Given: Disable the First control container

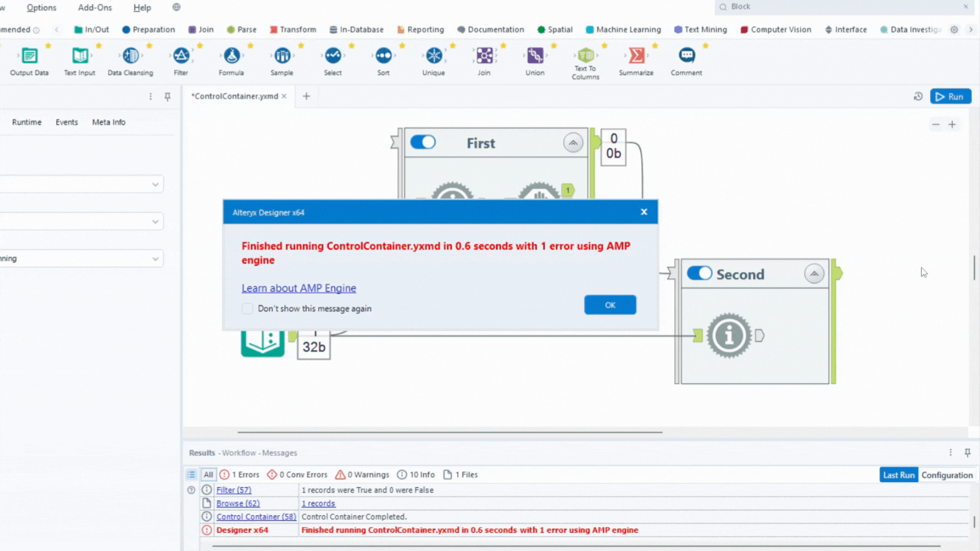Looking at the screenshot, I should [423, 142].
